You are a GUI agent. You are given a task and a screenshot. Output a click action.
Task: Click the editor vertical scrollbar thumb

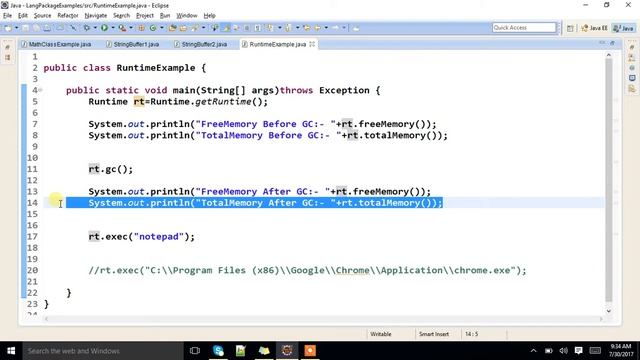click(609, 180)
